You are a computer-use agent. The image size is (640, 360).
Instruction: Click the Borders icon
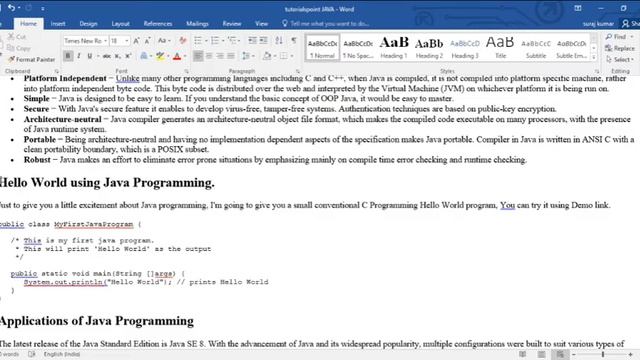click(x=284, y=56)
